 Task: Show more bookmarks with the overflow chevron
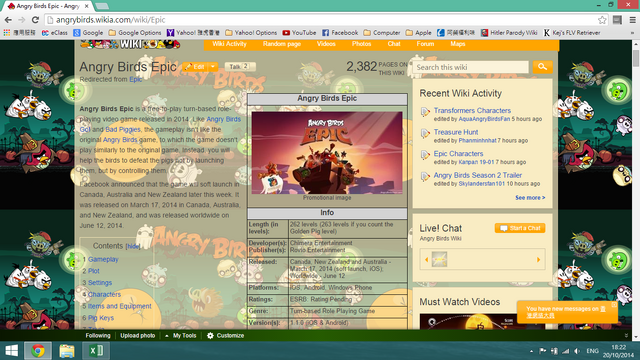click(632, 33)
